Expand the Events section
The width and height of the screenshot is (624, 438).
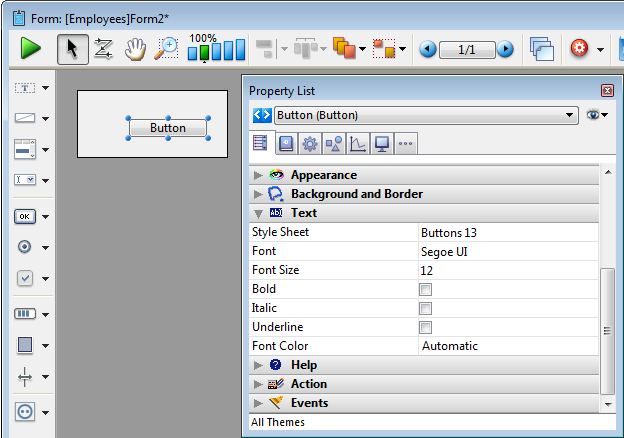click(x=259, y=403)
